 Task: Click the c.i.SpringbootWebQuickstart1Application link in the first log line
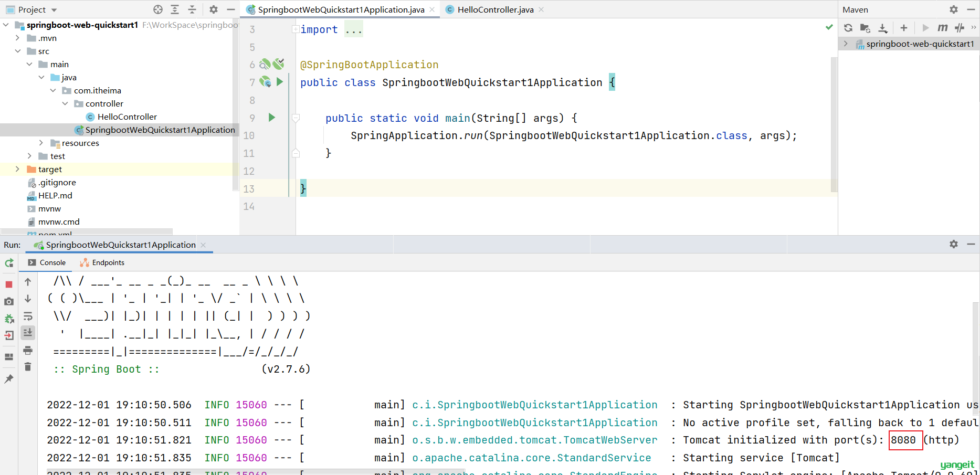click(534, 405)
